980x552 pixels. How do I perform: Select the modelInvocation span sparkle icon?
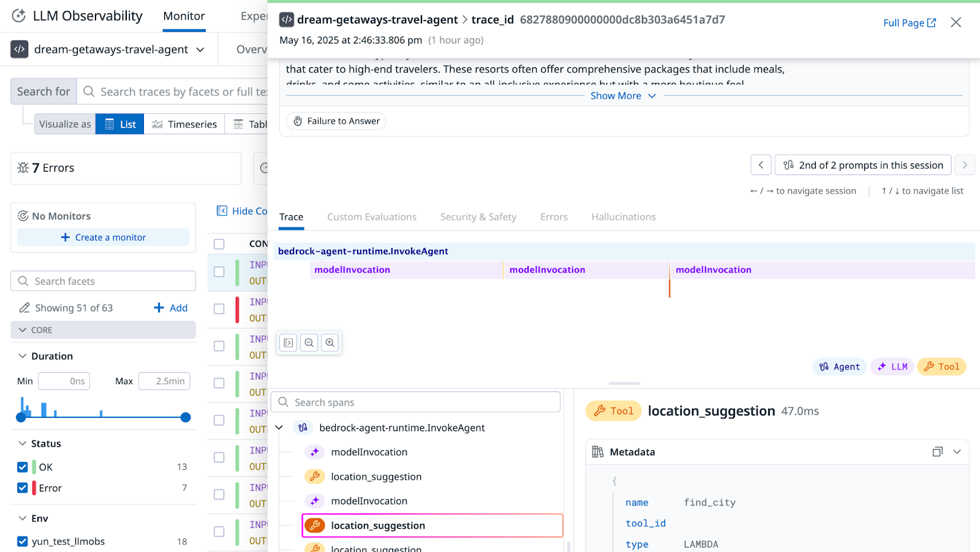coord(314,452)
